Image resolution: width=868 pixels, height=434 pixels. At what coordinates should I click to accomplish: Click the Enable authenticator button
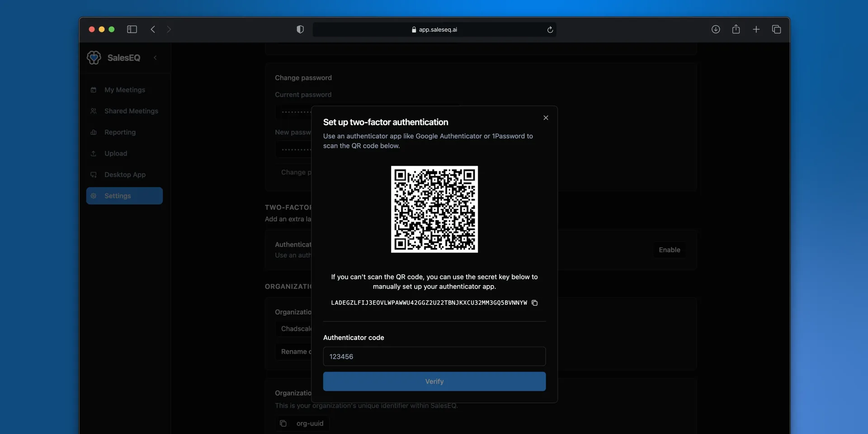coord(669,250)
